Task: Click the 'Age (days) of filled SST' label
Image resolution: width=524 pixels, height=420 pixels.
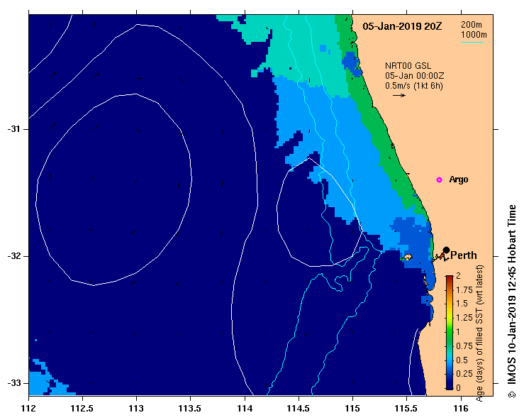Action: point(479,333)
